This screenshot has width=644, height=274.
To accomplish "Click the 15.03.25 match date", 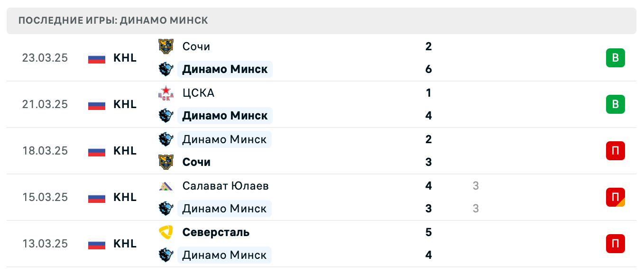I will point(45,197).
